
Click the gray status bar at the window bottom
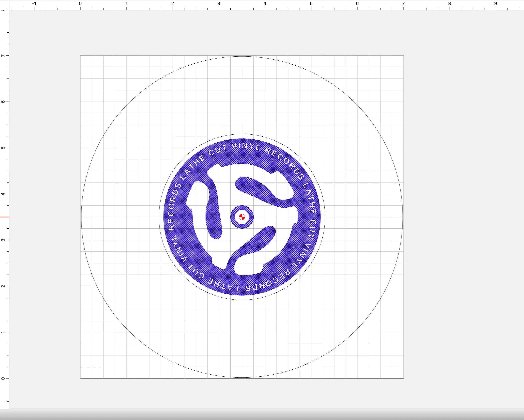click(x=262, y=415)
